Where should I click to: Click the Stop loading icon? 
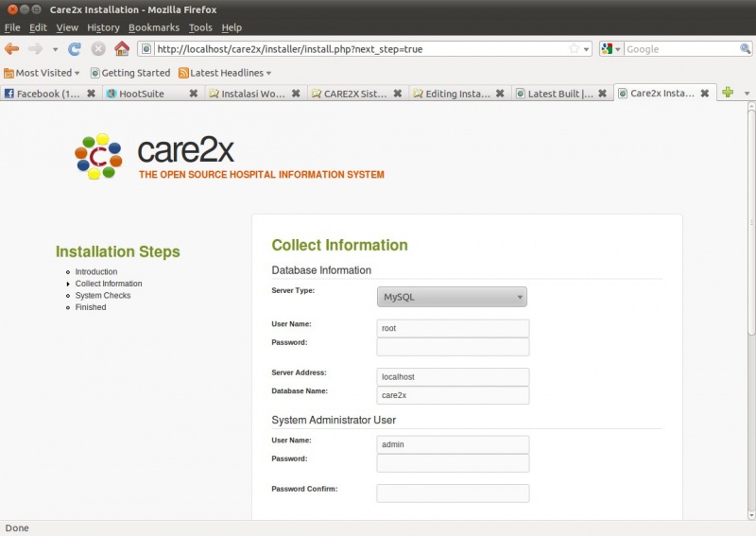point(98,49)
